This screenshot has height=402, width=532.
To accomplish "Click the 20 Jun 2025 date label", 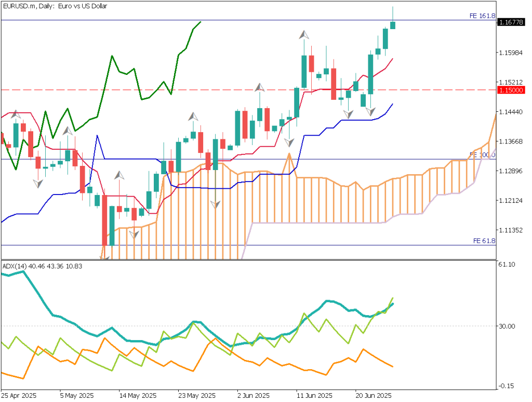I will point(374,396).
